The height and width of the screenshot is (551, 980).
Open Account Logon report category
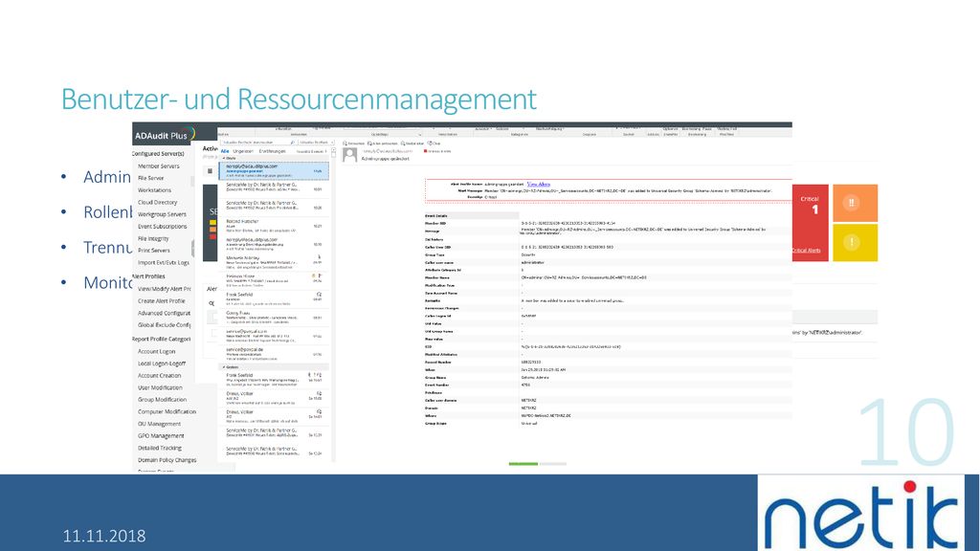pyautogui.click(x=156, y=352)
